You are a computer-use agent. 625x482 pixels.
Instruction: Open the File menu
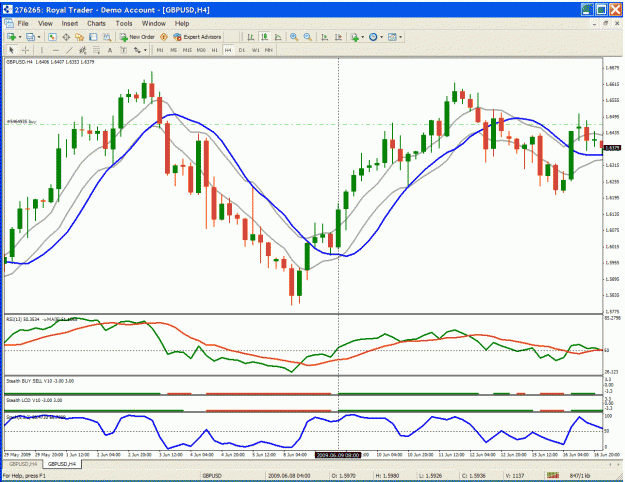tap(23, 24)
